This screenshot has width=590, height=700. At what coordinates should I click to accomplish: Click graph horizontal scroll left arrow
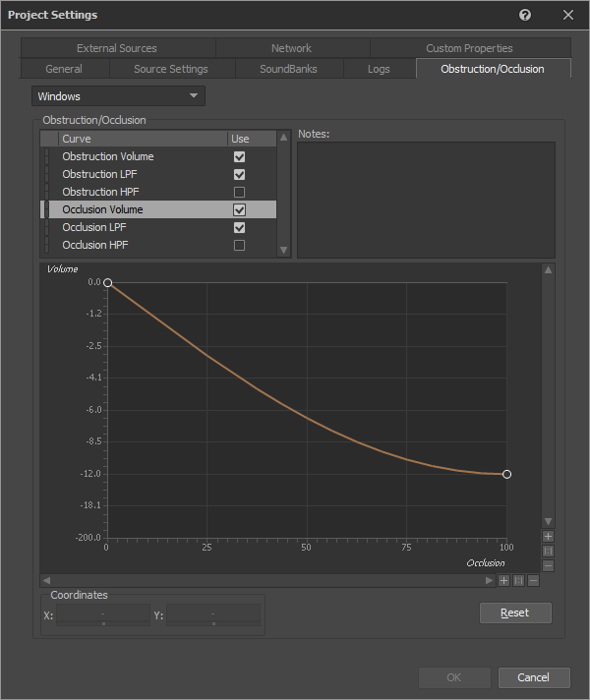pyautogui.click(x=46, y=580)
